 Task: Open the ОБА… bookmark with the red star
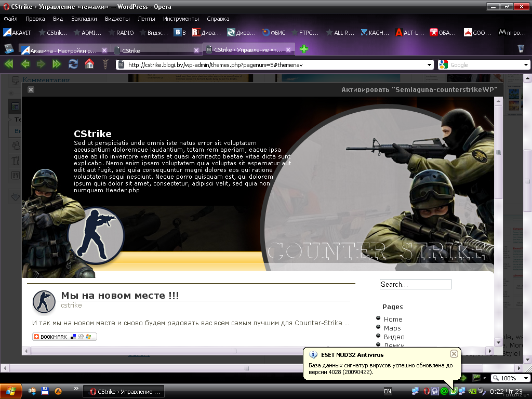click(443, 33)
